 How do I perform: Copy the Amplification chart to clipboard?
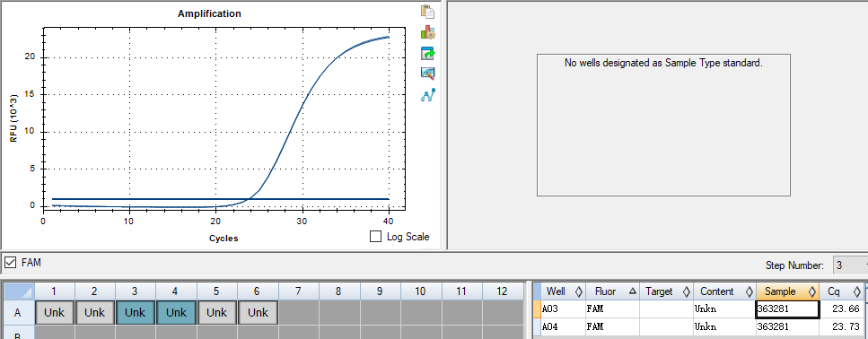tap(427, 12)
